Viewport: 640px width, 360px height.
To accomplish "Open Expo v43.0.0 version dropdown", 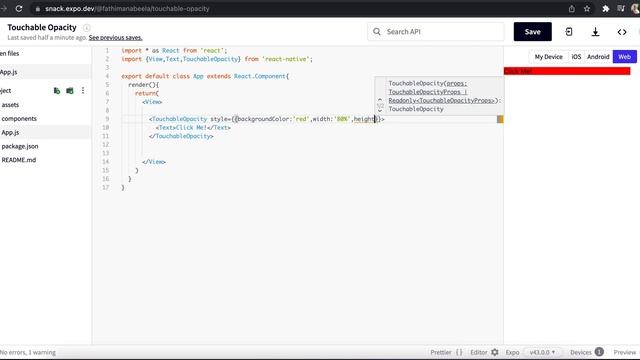I will [x=542, y=352].
